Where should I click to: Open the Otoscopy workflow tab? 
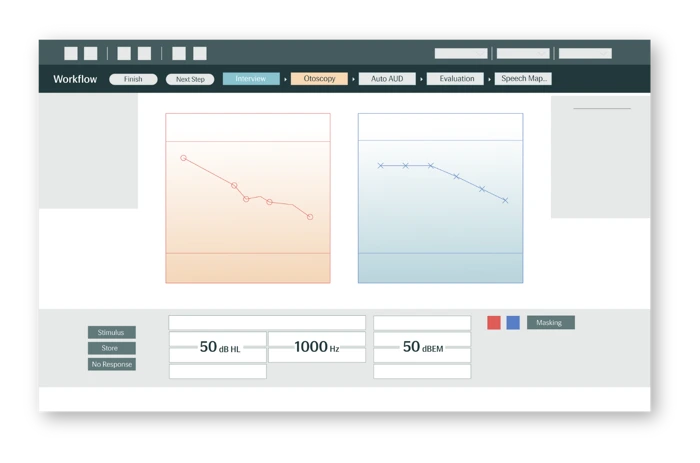(319, 79)
